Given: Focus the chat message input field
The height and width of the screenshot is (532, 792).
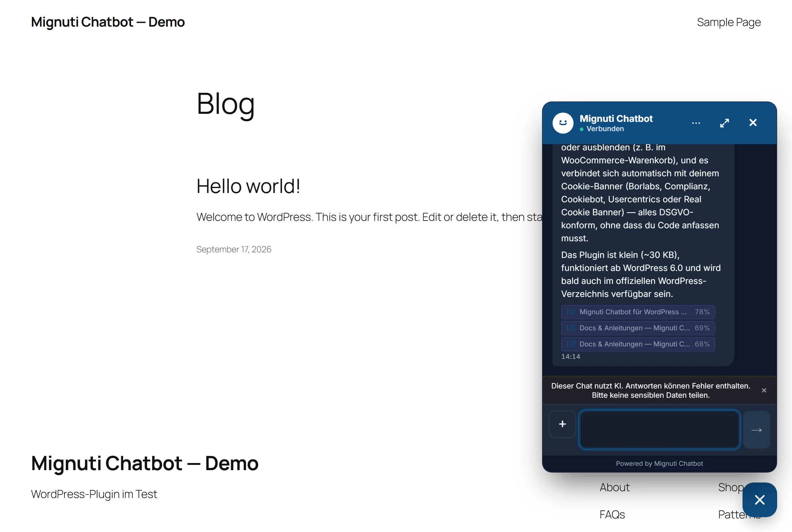Looking at the screenshot, I should click(659, 430).
